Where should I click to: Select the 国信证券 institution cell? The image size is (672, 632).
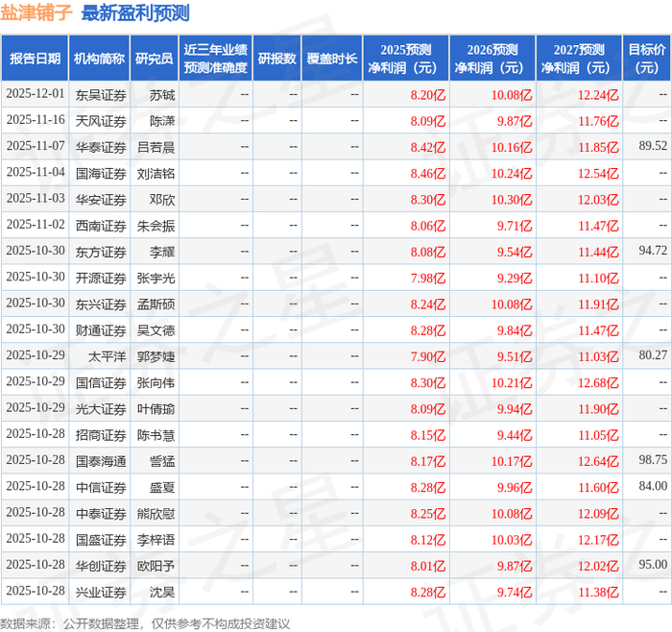pyautogui.click(x=101, y=382)
